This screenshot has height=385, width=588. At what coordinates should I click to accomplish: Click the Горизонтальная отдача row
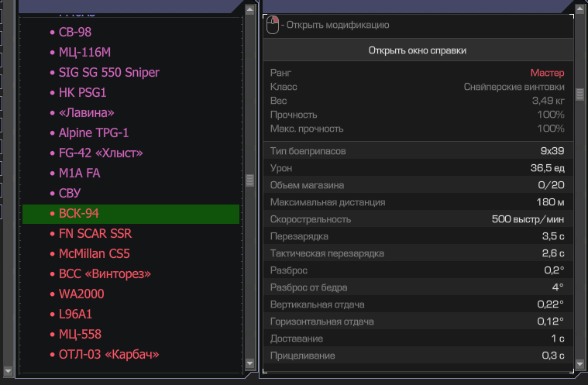[418, 321]
